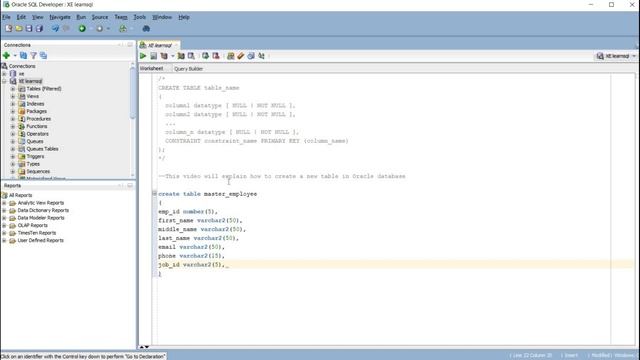Viewport: 640px width, 360px height.
Task: Click the Save All icon in main toolbar
Action: point(39,29)
